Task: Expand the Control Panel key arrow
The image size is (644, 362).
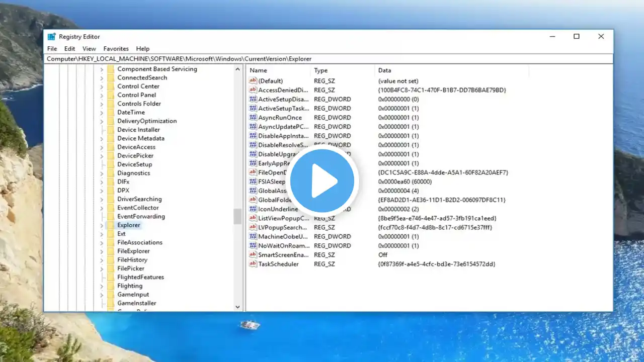Action: (x=102, y=95)
